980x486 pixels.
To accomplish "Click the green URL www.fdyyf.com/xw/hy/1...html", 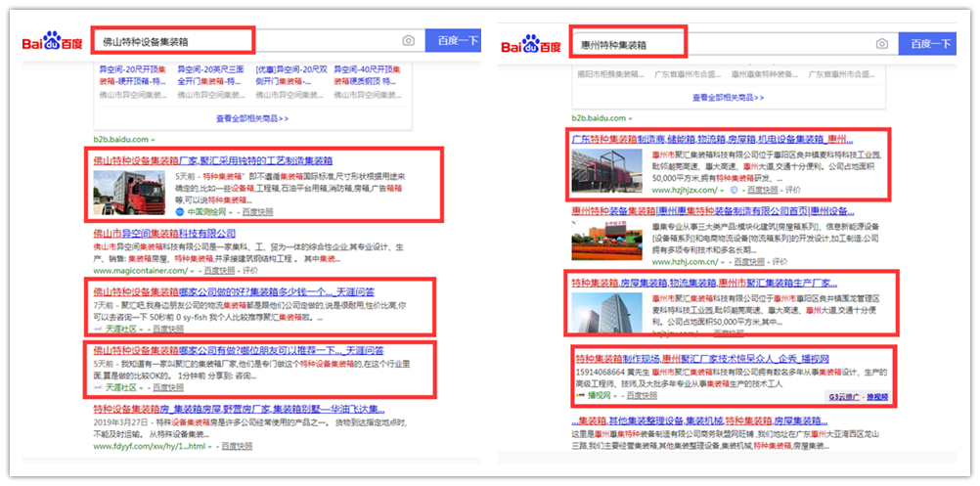I will pyautogui.click(x=150, y=447).
